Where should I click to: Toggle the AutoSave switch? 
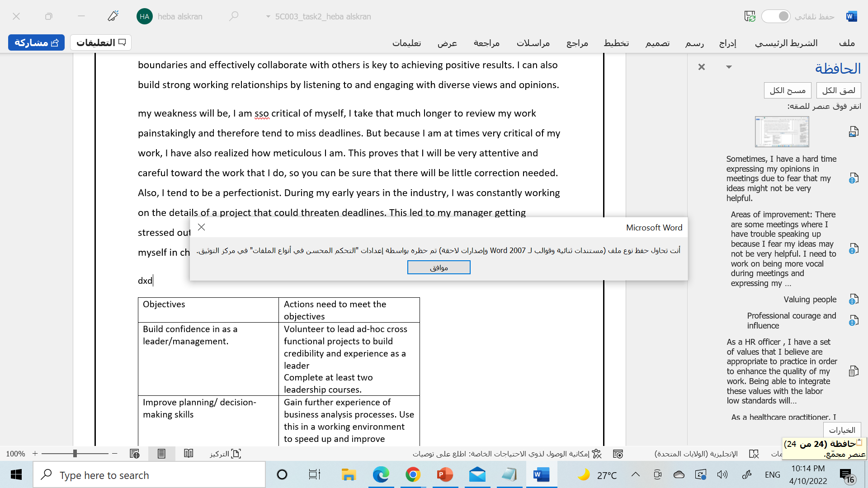[776, 17]
